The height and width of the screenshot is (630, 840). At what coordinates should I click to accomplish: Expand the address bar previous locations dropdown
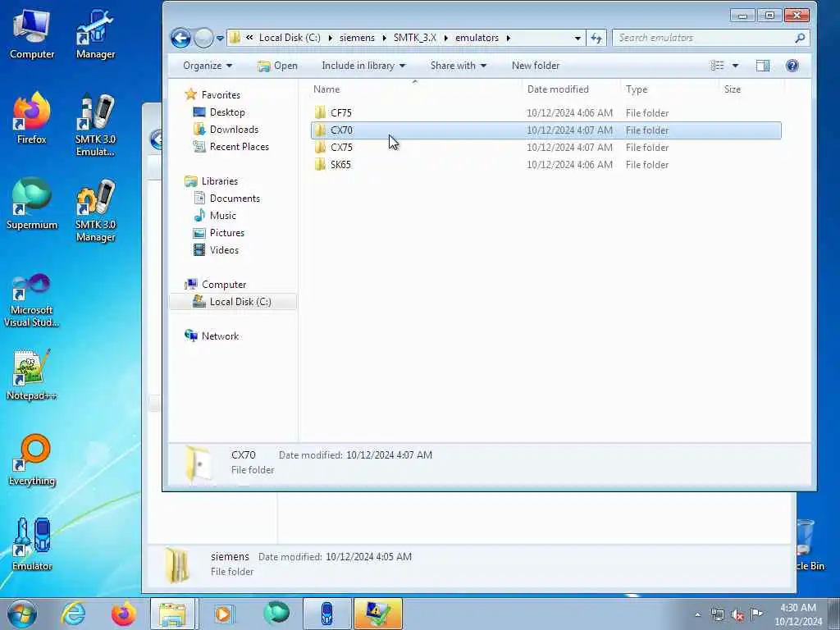coord(577,38)
